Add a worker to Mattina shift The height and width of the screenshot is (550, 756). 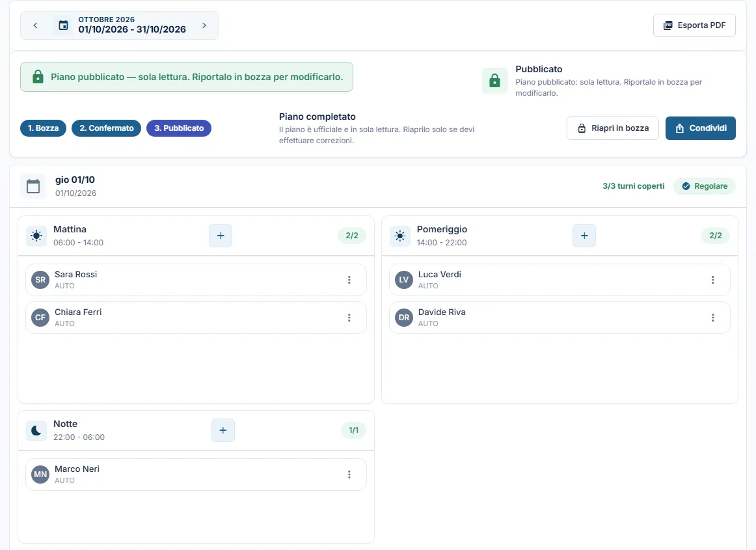coord(221,236)
